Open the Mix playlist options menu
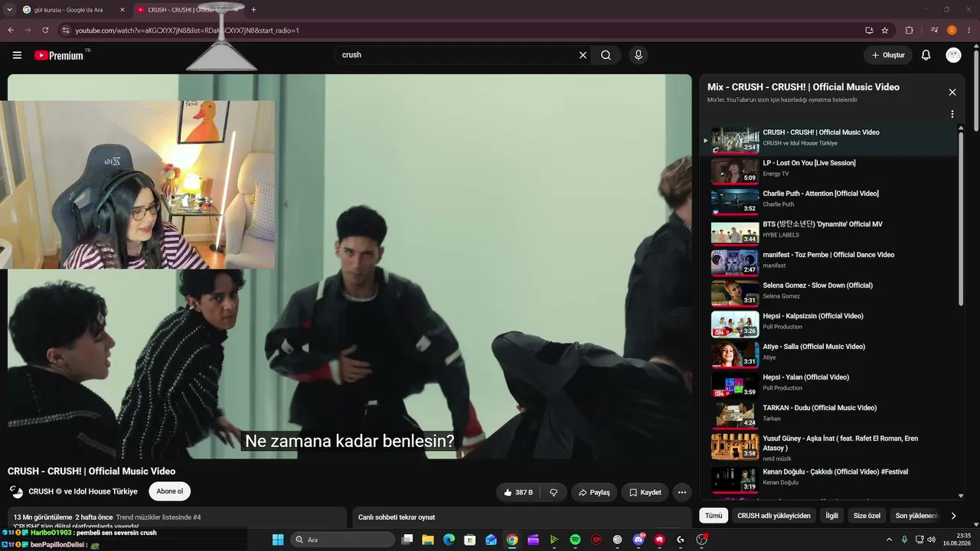 click(x=952, y=114)
